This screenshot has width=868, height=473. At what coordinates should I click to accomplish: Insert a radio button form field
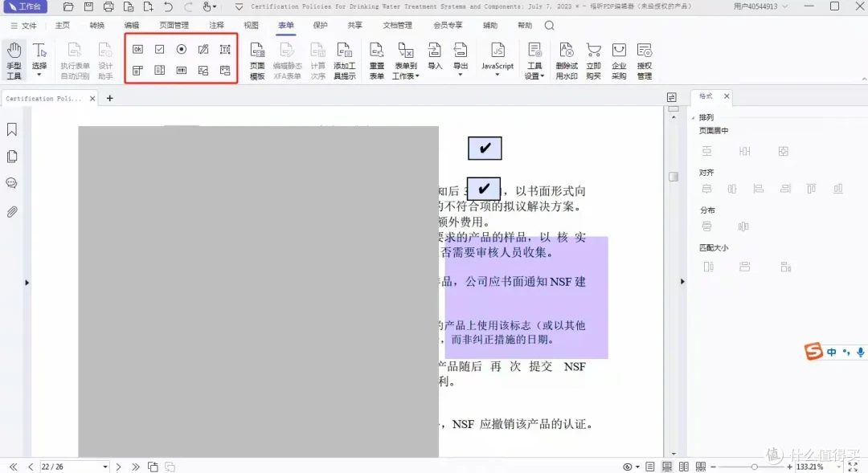click(x=181, y=49)
